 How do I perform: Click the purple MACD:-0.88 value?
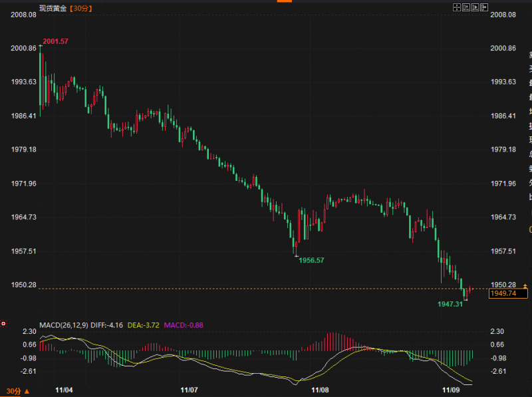coord(184,325)
